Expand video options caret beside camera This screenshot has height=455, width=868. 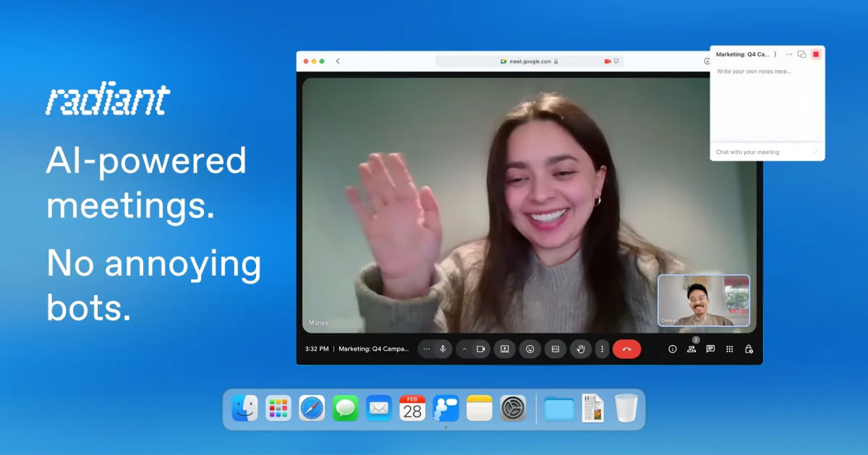point(464,349)
